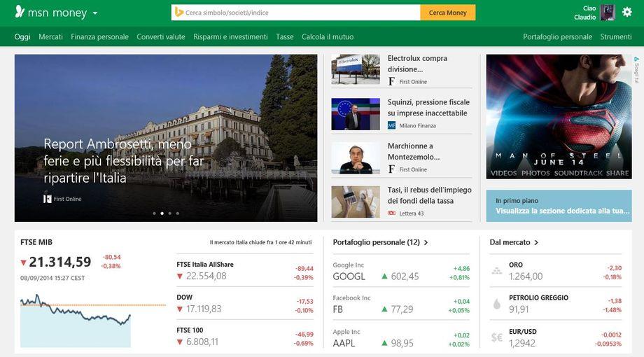Click the Cerca Money button
The height and width of the screenshot is (357, 644).
coord(448,13)
